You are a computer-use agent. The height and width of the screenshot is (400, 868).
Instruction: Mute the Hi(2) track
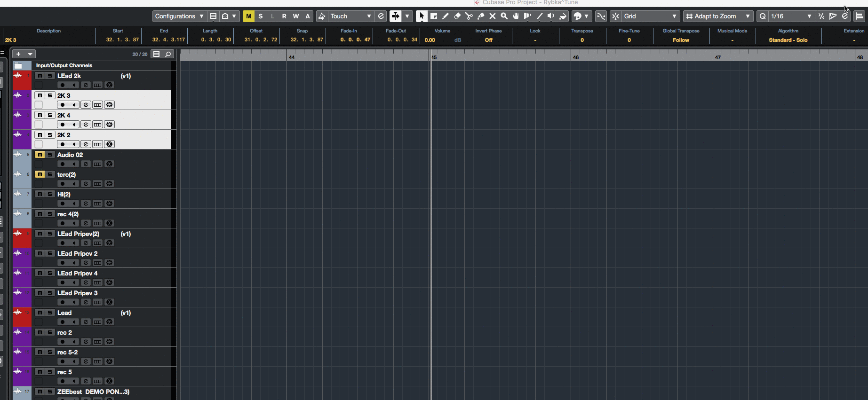coord(40,194)
